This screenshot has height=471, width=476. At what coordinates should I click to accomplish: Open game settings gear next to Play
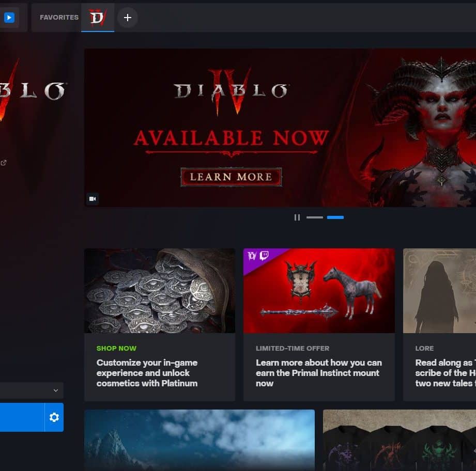point(54,417)
